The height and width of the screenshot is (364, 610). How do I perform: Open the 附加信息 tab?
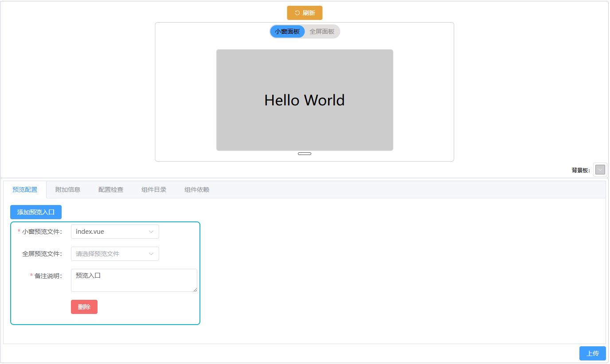(x=68, y=190)
